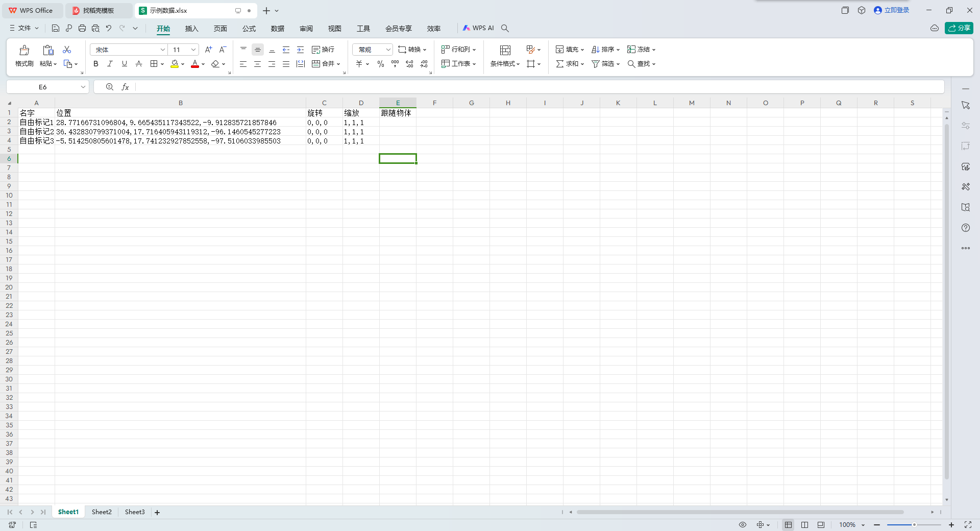Click the add new sheet plus icon
The image size is (980, 531).
157,513
